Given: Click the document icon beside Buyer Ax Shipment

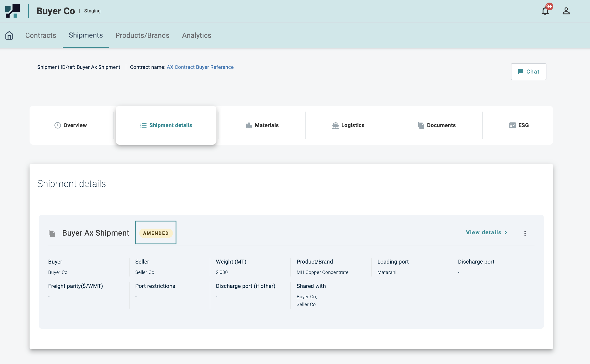Looking at the screenshot, I should click(x=52, y=233).
